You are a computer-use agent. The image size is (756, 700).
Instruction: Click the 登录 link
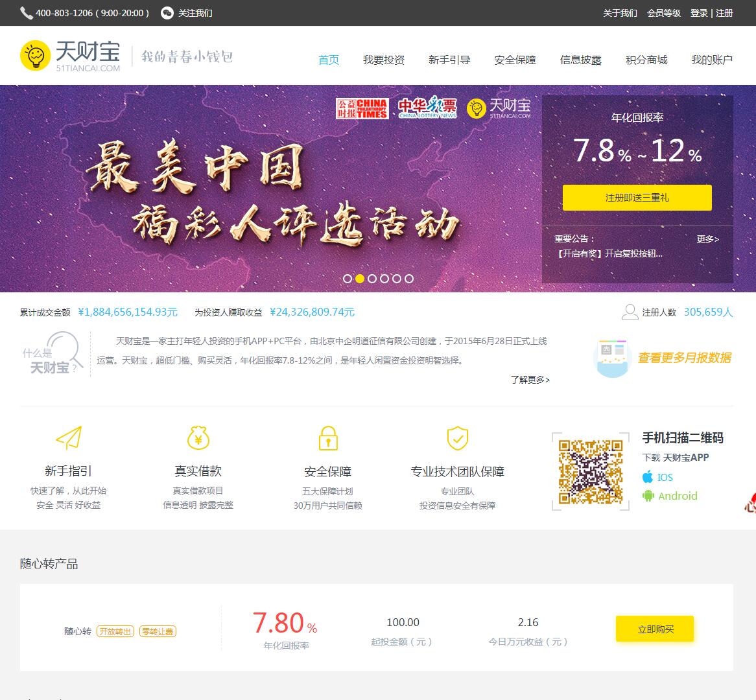click(x=699, y=13)
